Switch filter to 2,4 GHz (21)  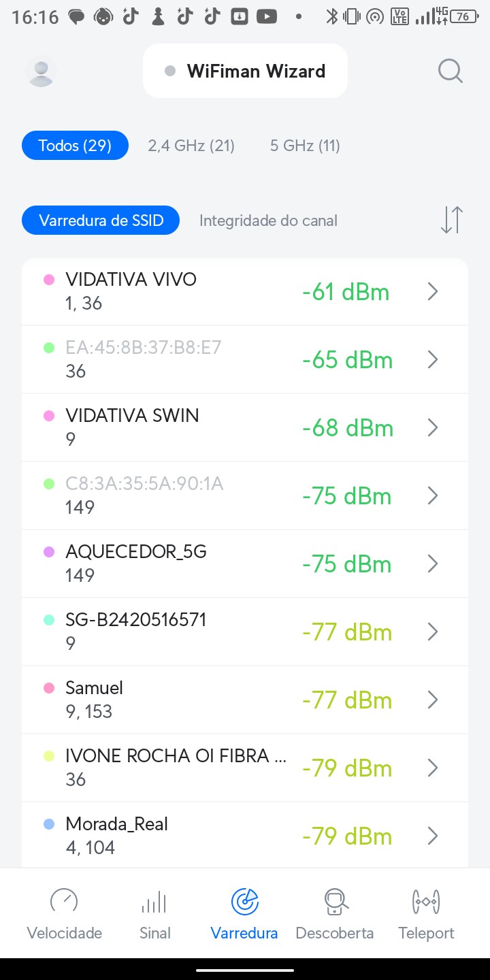191,146
